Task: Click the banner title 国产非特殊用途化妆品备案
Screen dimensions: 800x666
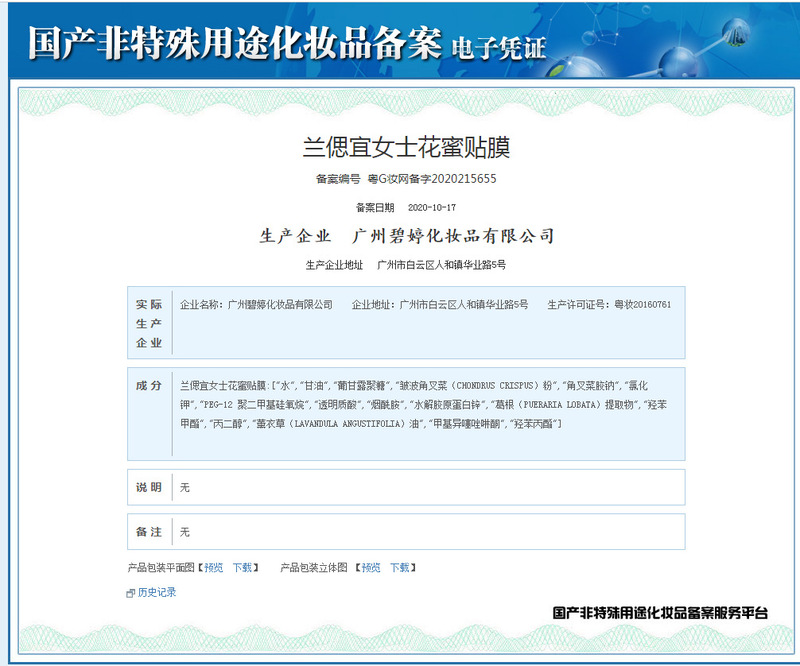Action: 235,43
